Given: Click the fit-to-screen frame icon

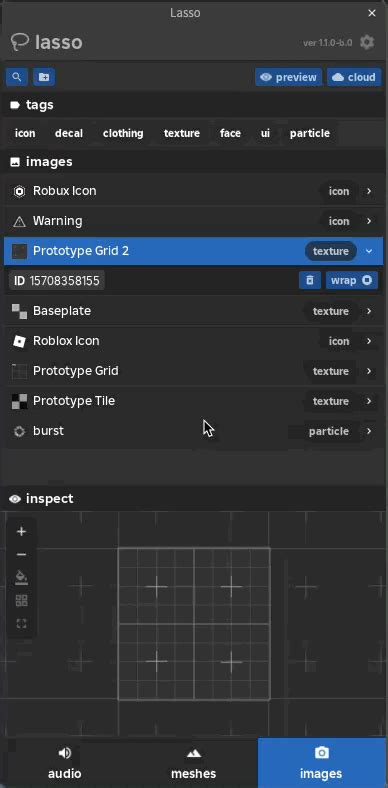Looking at the screenshot, I should tap(21, 624).
